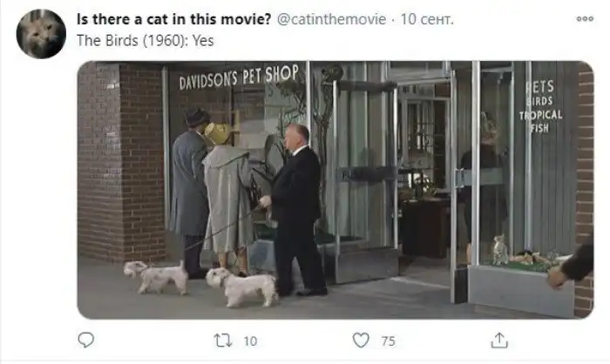Open the share upload-arrow icon

(499, 340)
